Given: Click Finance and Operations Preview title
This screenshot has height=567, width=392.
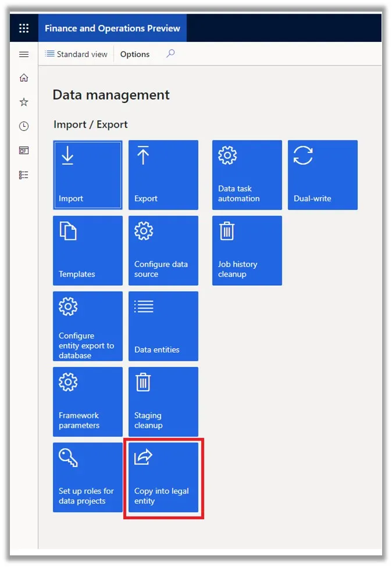Looking at the screenshot, I should click(x=112, y=28).
